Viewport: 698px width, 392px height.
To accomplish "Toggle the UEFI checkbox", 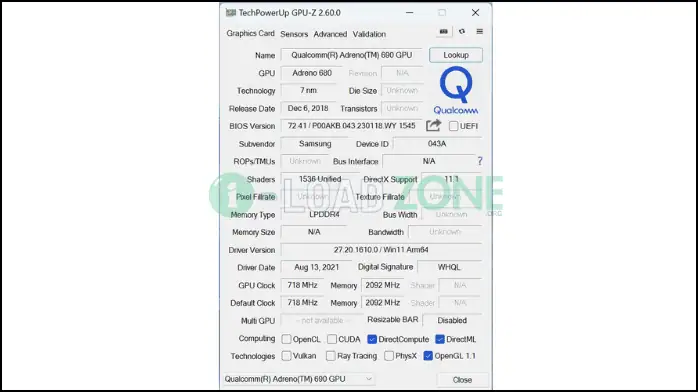I will [x=453, y=126].
